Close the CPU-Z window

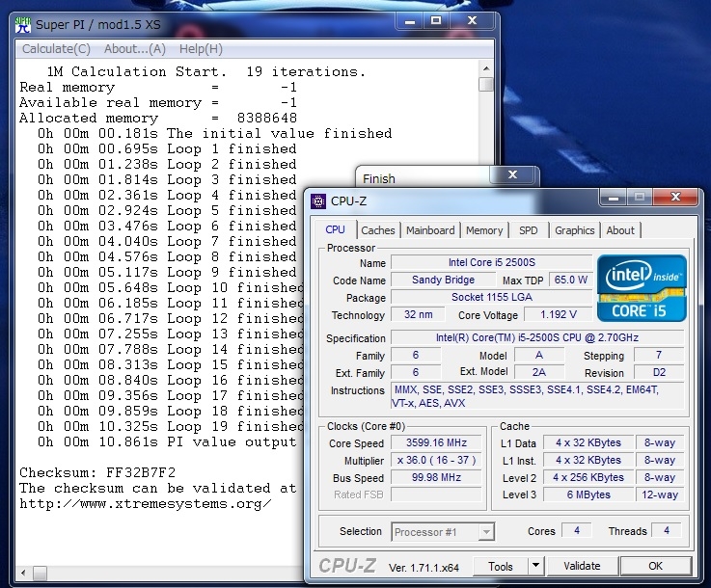pos(675,197)
